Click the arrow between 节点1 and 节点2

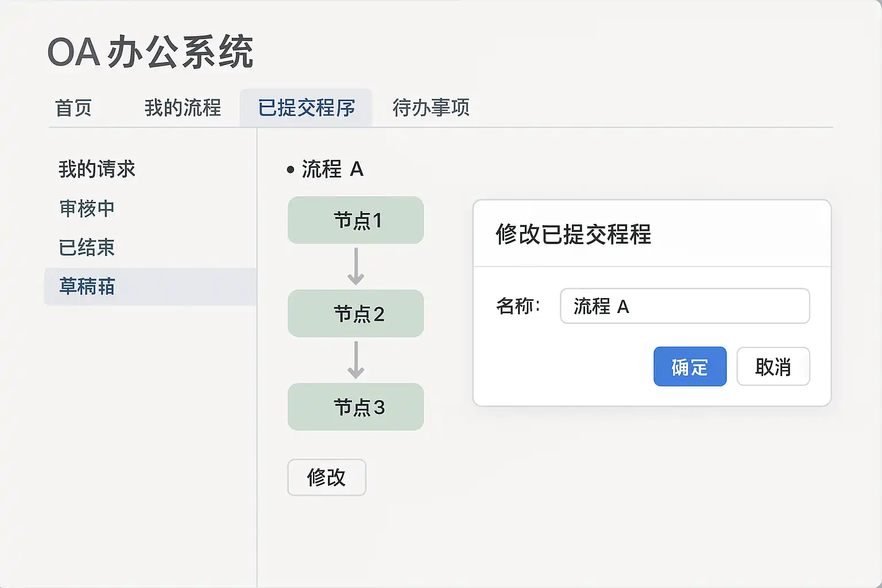tap(356, 266)
